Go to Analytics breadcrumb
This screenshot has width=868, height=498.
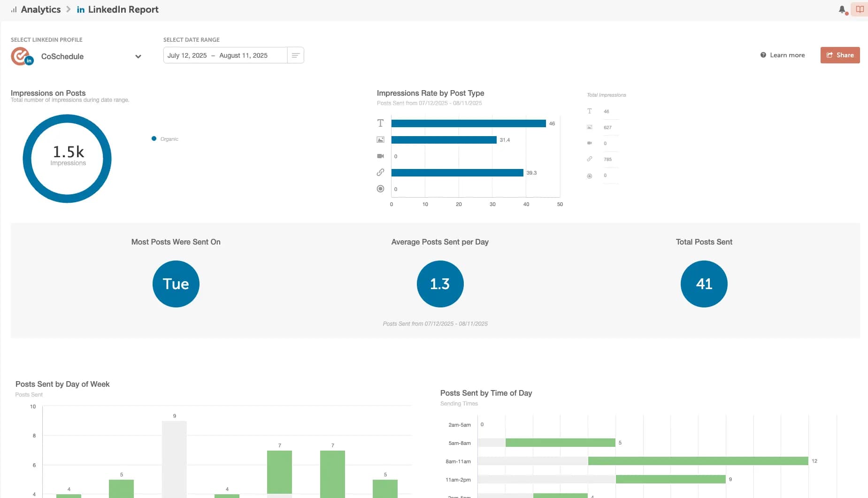(x=40, y=10)
